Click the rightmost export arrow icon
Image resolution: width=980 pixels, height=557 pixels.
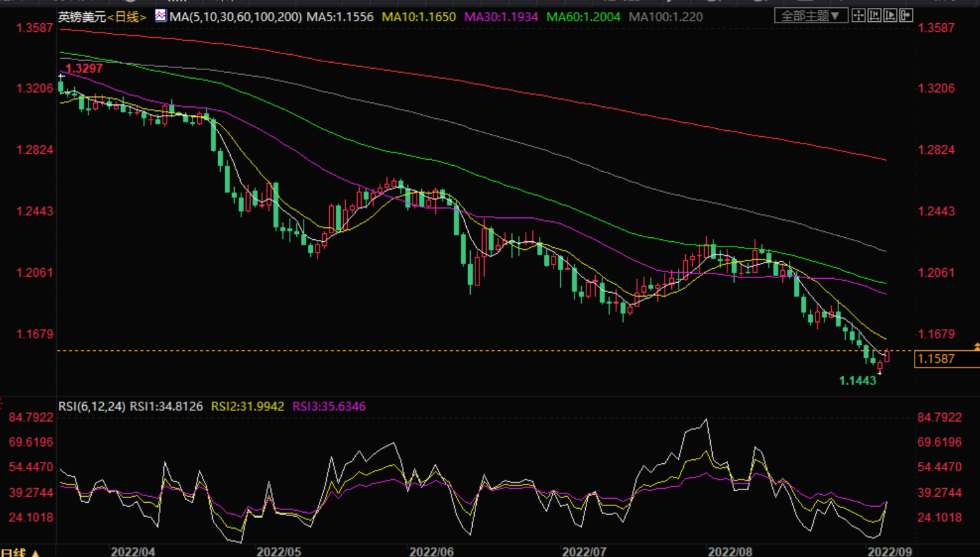pyautogui.click(x=906, y=15)
